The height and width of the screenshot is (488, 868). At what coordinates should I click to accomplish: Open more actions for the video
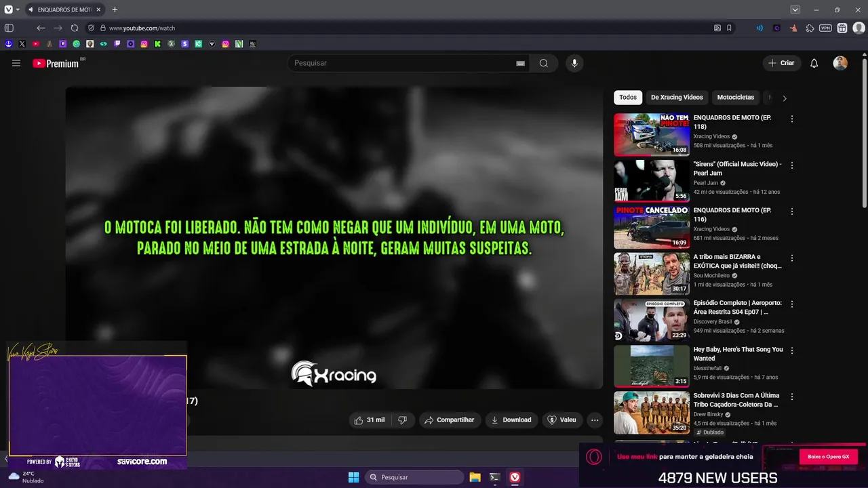pyautogui.click(x=595, y=420)
